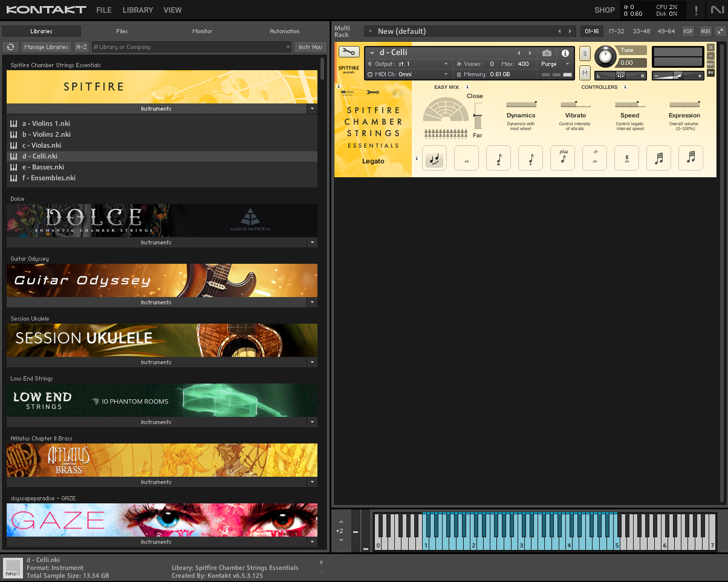Open the Purge dropdown menu

(556, 64)
